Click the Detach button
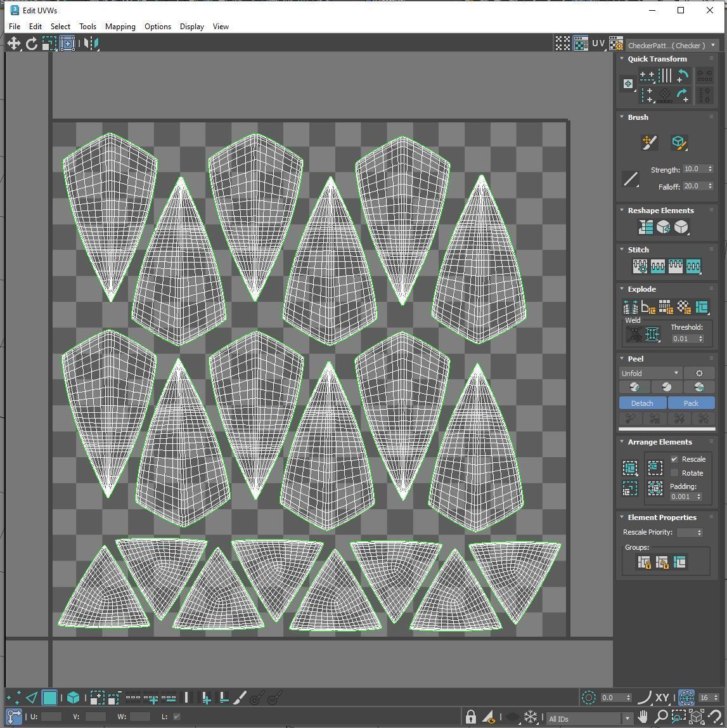 pyautogui.click(x=642, y=403)
